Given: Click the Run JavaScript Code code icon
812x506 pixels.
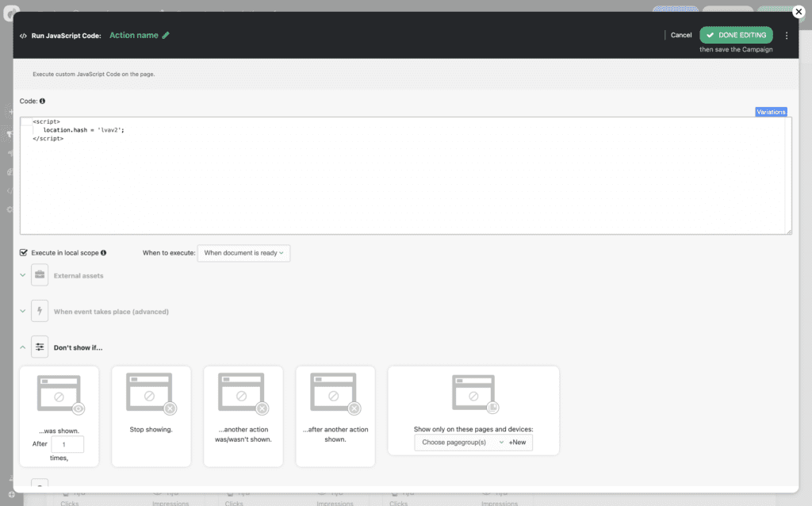Looking at the screenshot, I should click(x=24, y=35).
